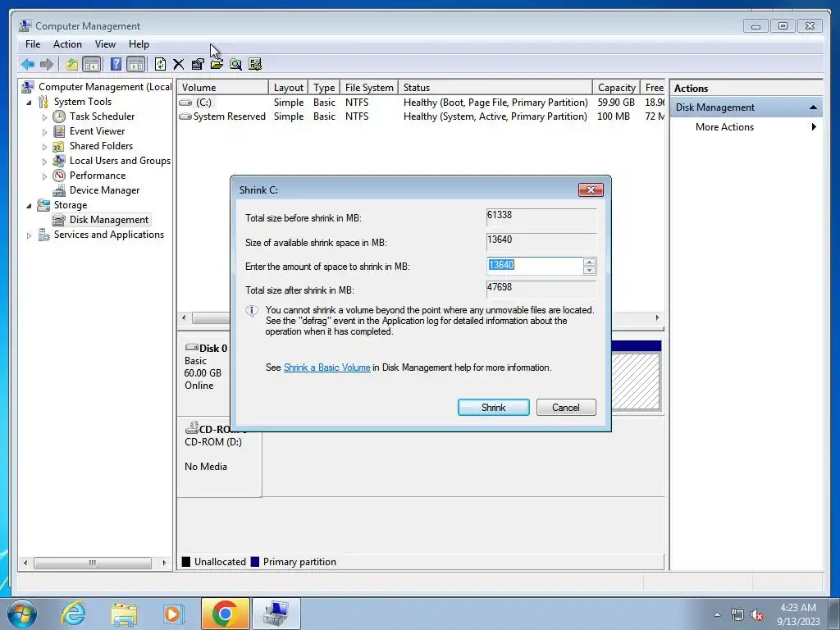The image size is (840, 630).
Task: Open the Shrink a Basic Volume link
Action: tap(326, 367)
